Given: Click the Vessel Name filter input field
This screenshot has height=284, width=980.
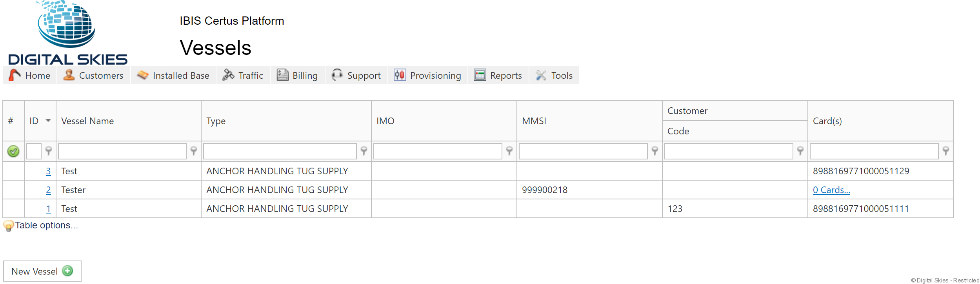Looking at the screenshot, I should pyautogui.click(x=122, y=151).
